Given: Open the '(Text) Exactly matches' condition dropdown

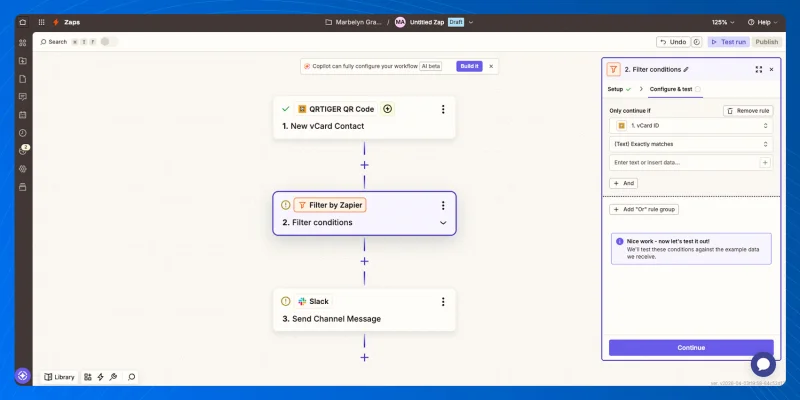Looking at the screenshot, I should coord(691,144).
